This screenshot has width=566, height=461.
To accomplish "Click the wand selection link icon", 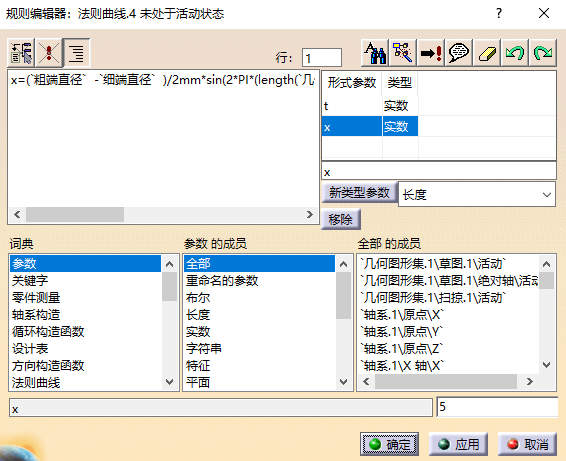I will tap(403, 53).
